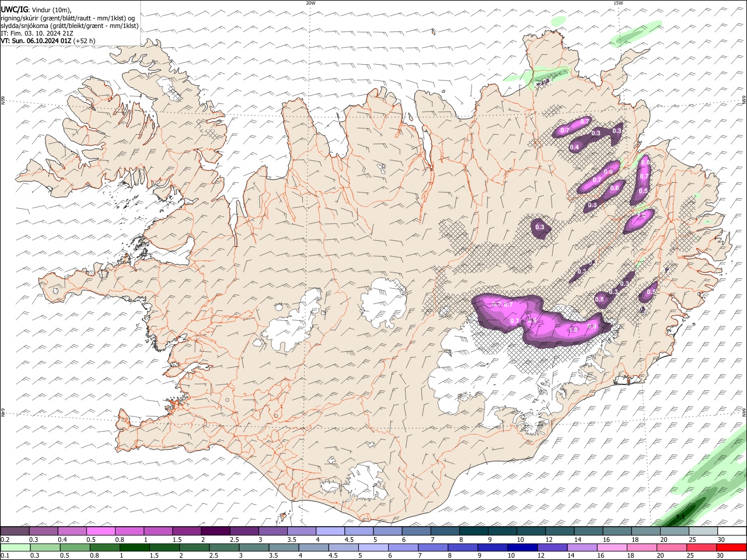Viewport: 747px width, 560px height.
Task: Select the dark mauve 0.2 swatch, top legend row
Action: pos(15,531)
